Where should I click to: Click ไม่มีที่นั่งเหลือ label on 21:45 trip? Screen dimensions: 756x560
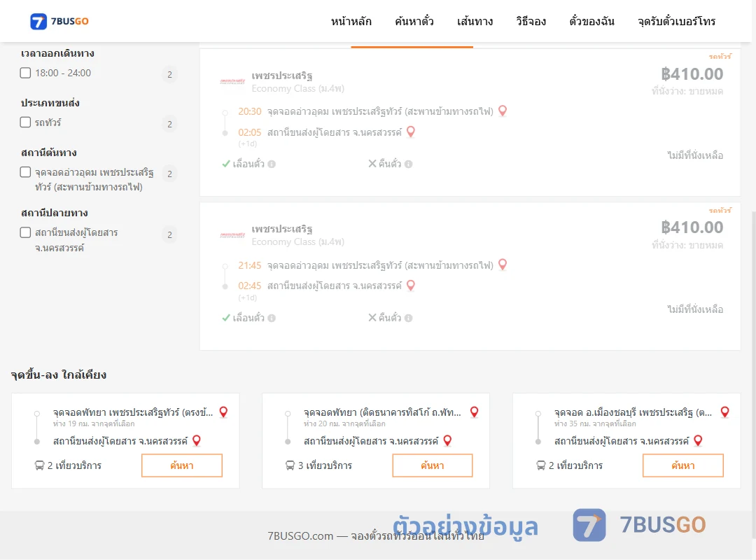(x=695, y=309)
